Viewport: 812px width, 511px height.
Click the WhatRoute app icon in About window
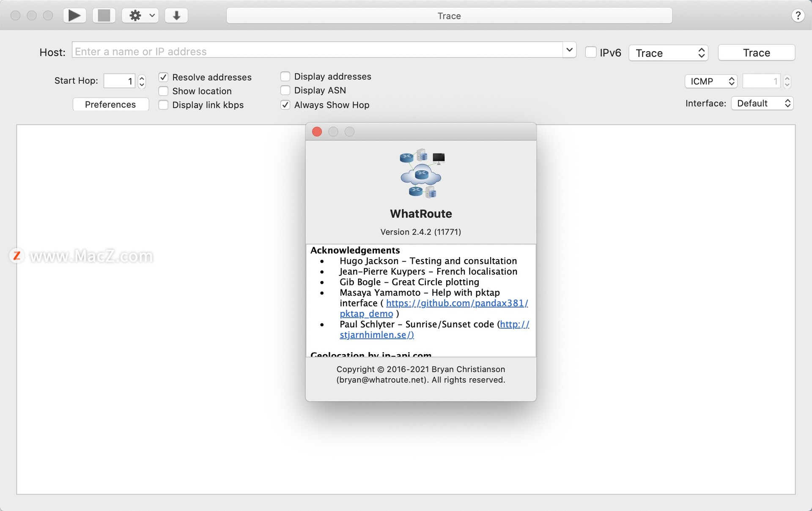point(422,173)
